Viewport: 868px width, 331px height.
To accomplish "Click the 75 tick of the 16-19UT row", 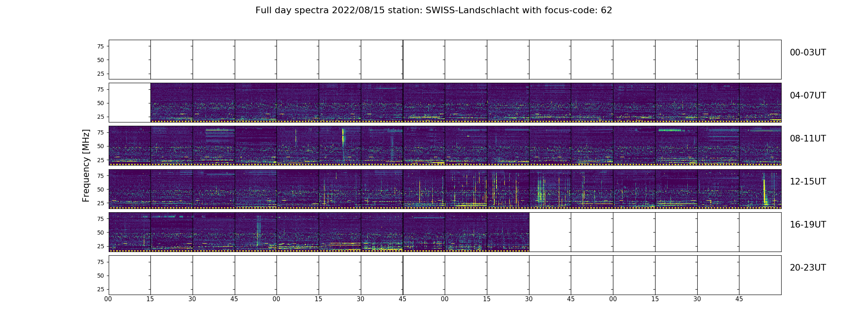I will [x=100, y=219].
